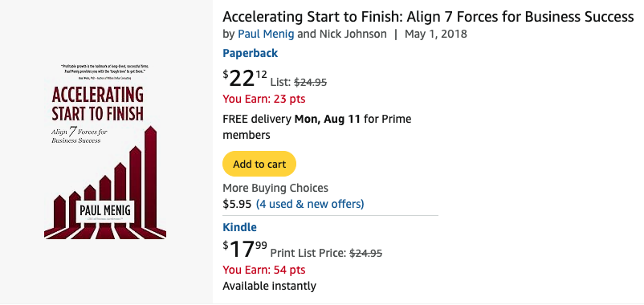
Task: Select the Kindle format link
Action: pos(239,227)
